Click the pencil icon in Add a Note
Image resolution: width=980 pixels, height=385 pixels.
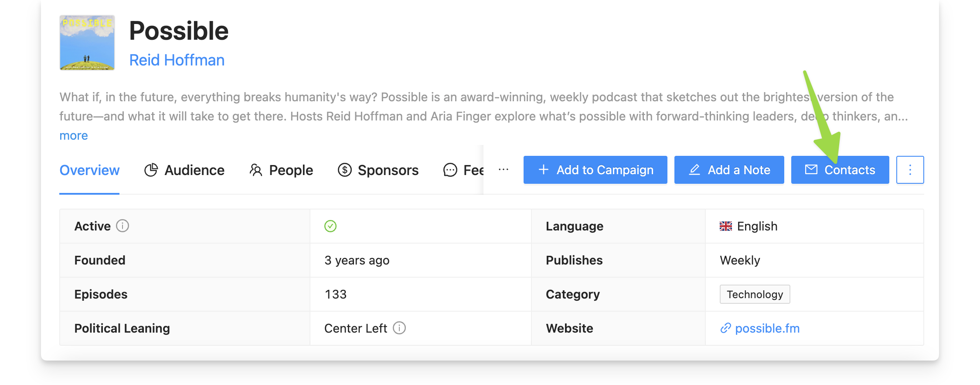pyautogui.click(x=695, y=170)
